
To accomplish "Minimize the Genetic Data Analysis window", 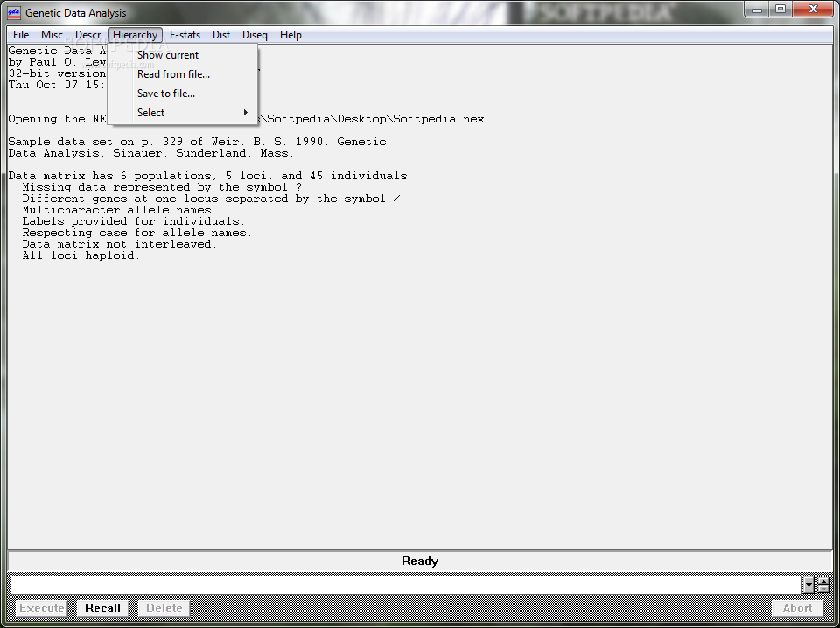I will pos(758,9).
